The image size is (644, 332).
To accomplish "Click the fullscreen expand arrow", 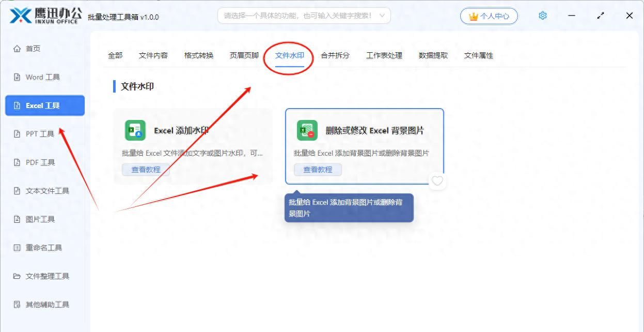I will 600,16.
